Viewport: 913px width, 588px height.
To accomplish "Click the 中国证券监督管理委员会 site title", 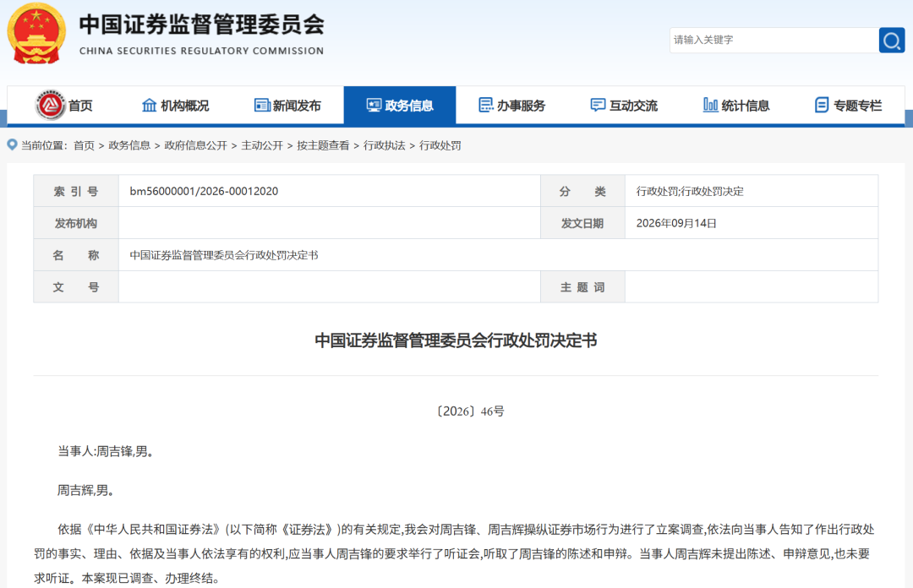I will click(201, 24).
